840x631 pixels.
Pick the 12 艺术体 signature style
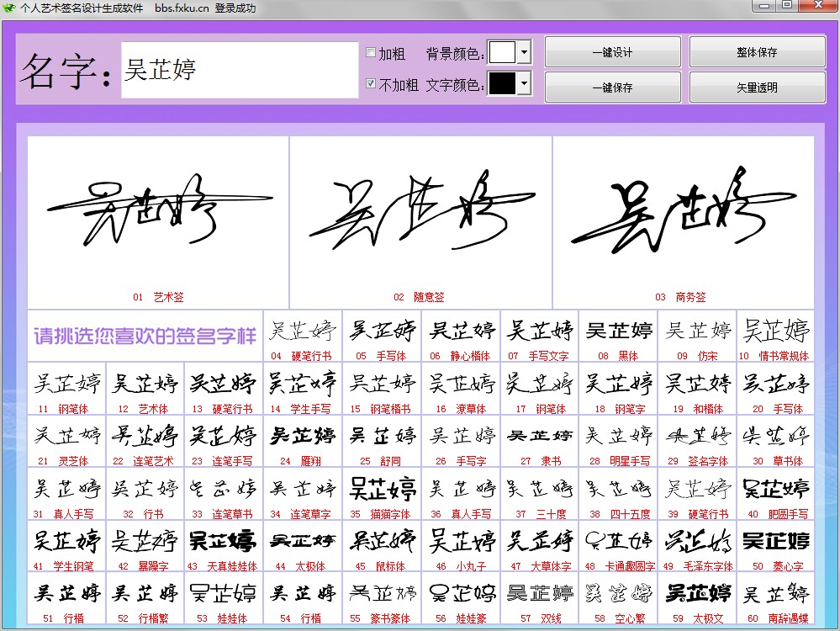click(x=145, y=388)
